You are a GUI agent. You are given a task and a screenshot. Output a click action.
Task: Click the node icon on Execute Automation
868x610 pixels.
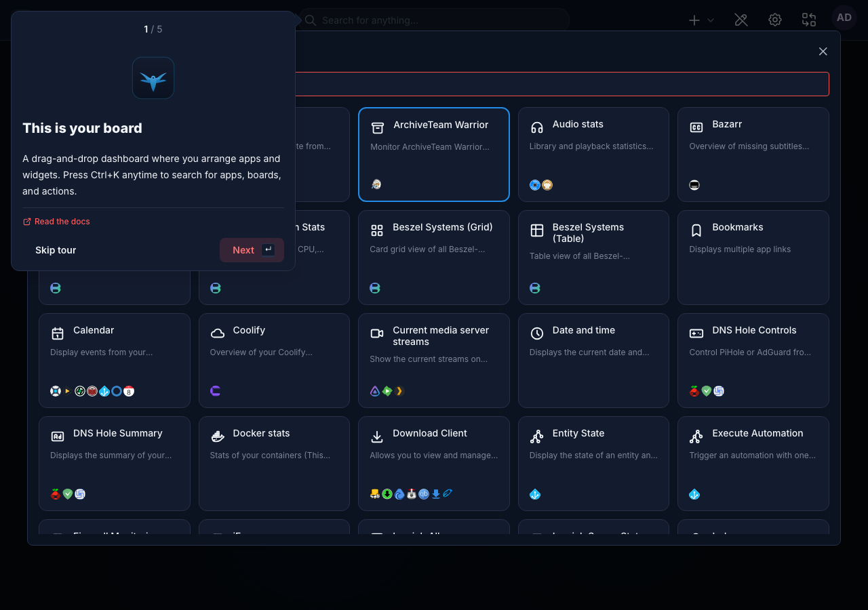pyautogui.click(x=696, y=436)
